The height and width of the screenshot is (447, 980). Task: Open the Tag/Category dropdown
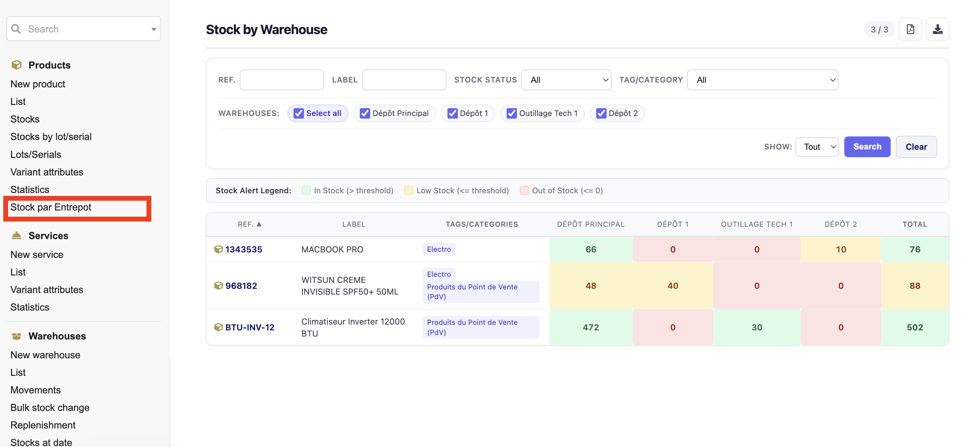[x=762, y=80]
